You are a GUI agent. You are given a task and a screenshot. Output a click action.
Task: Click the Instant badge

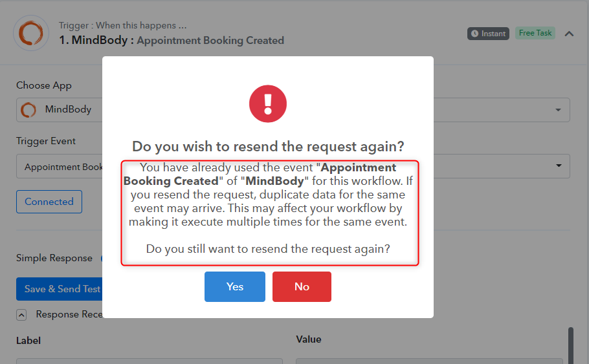(x=488, y=34)
